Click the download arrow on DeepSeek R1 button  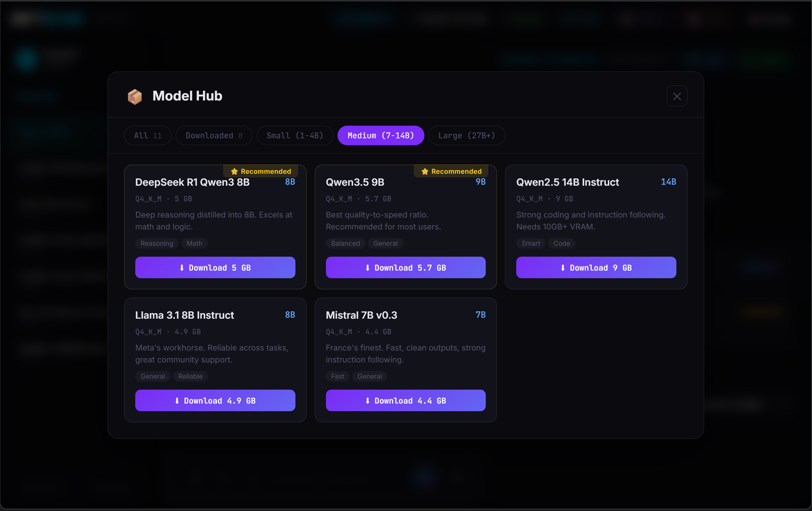point(182,268)
